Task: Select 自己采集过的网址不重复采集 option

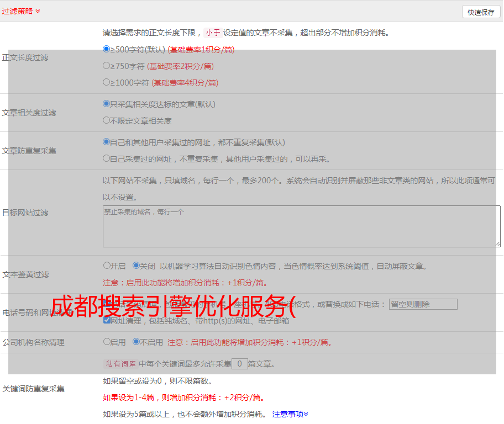Action: coord(107,158)
